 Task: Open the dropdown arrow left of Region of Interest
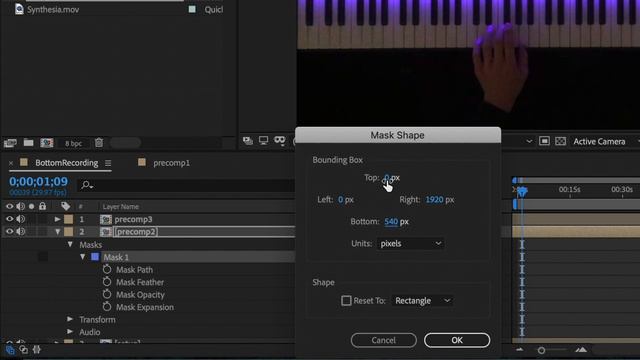tap(529, 141)
